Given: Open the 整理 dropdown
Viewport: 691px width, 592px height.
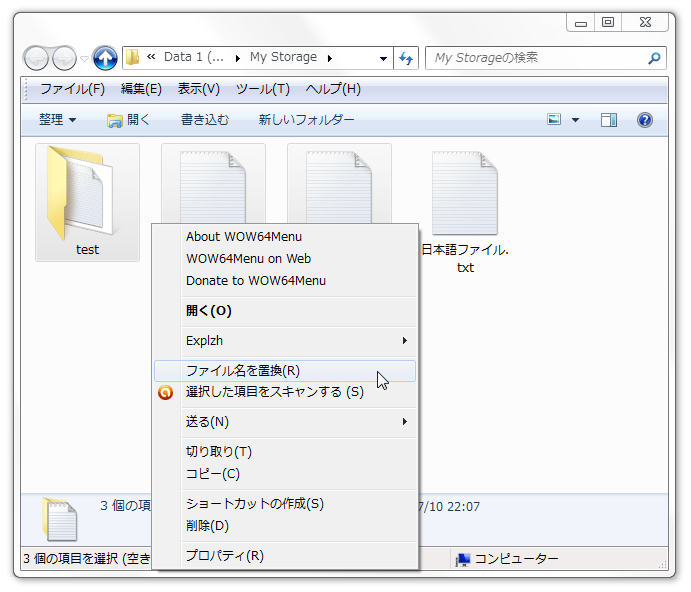Looking at the screenshot, I should pyautogui.click(x=57, y=119).
